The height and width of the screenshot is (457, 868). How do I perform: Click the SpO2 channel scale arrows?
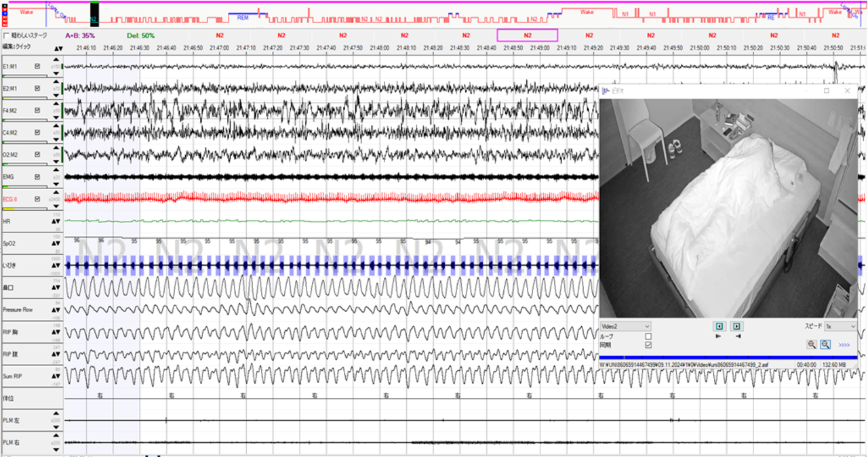[58, 243]
